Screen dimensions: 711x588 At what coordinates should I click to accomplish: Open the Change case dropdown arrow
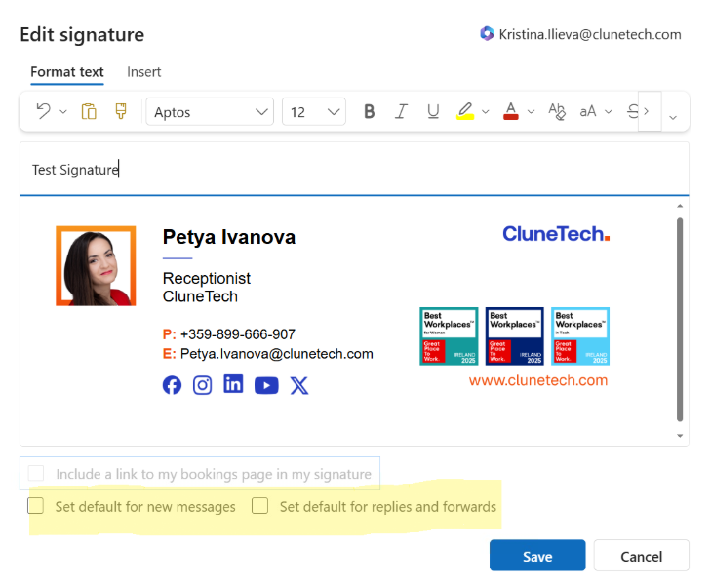(x=609, y=111)
